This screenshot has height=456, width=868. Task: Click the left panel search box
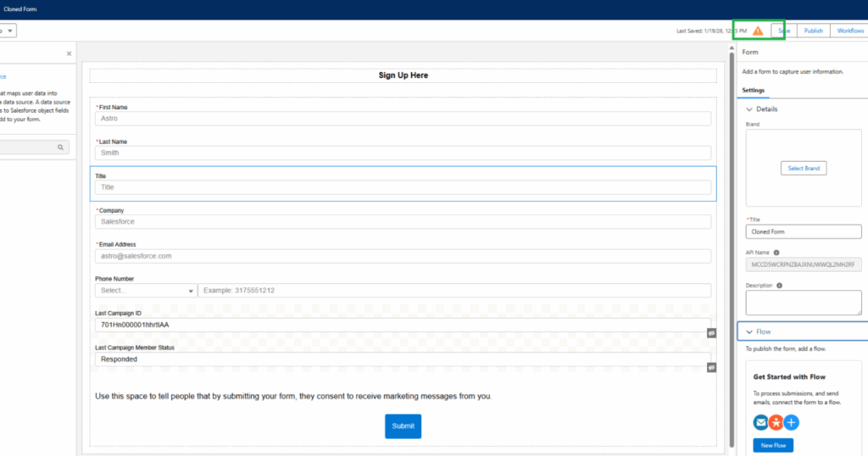34,147
